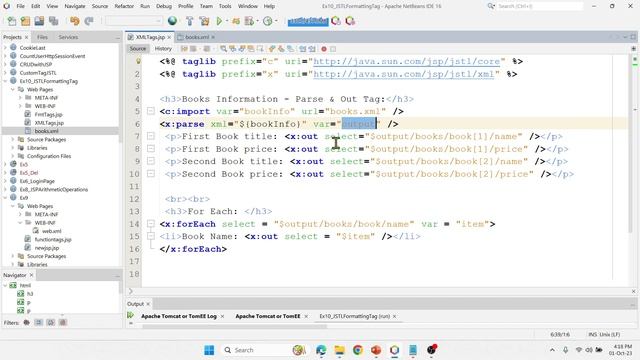Screen dimensions: 640x360
Task: Toggle the second Navigator filter button
Action: pos(39,322)
